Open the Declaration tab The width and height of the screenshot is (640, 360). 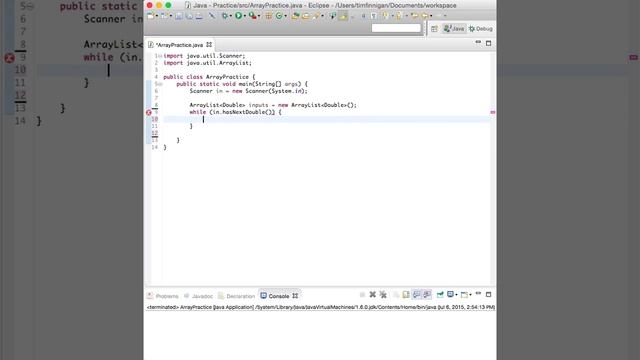[x=236, y=296]
